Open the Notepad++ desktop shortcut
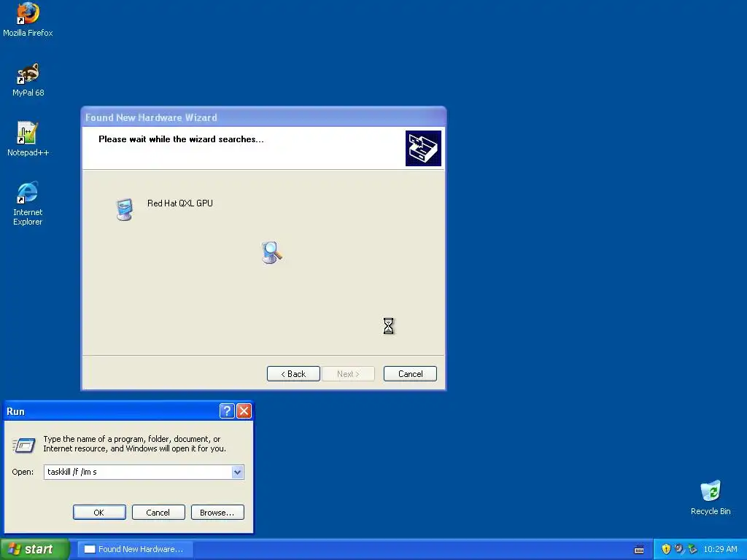The height and width of the screenshot is (560, 747). [28, 139]
